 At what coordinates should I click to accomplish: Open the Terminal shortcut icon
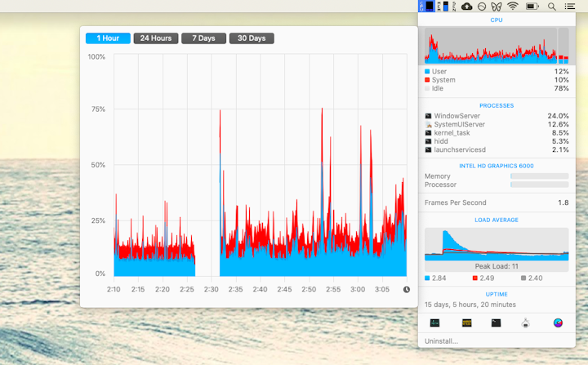pos(496,323)
